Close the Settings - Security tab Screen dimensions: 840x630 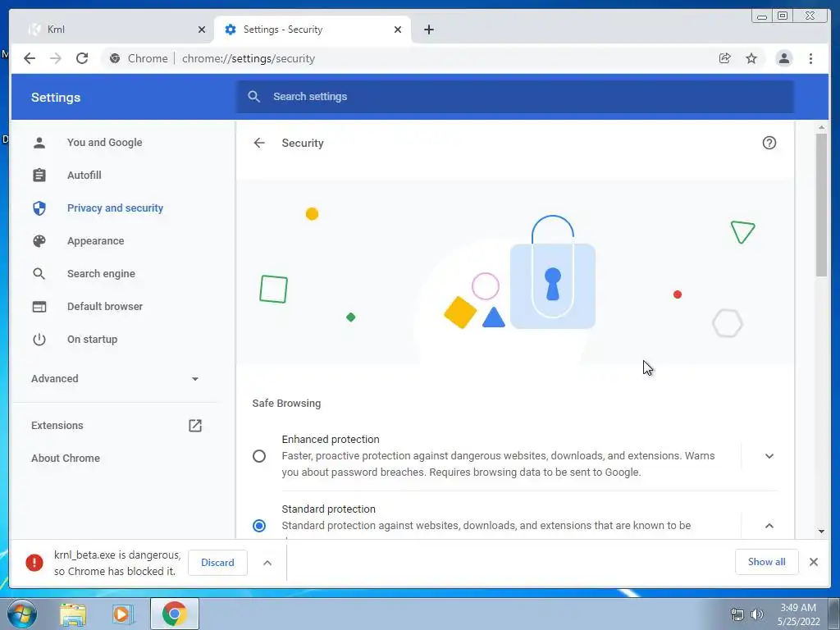pyautogui.click(x=398, y=30)
